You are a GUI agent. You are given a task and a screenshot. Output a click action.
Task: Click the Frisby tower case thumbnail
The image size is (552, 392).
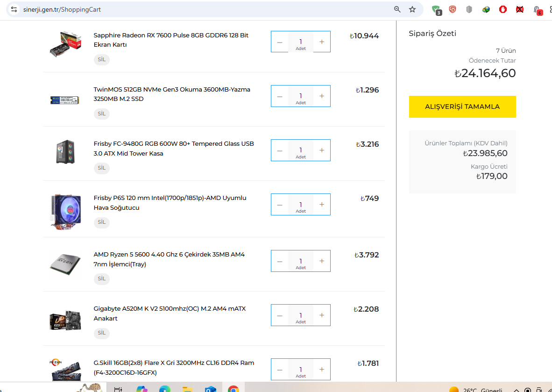65,151
